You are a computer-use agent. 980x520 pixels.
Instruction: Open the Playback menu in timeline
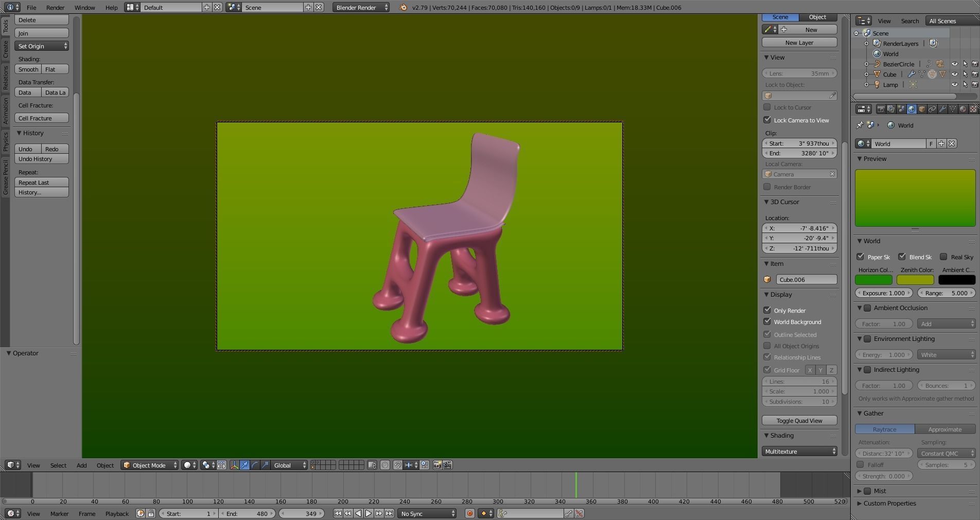point(117,513)
